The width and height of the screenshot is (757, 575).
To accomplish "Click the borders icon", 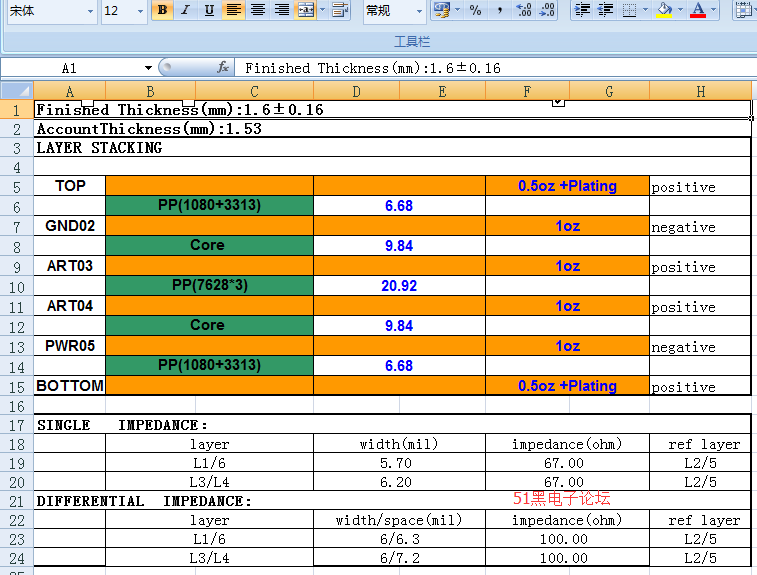I will [x=629, y=10].
